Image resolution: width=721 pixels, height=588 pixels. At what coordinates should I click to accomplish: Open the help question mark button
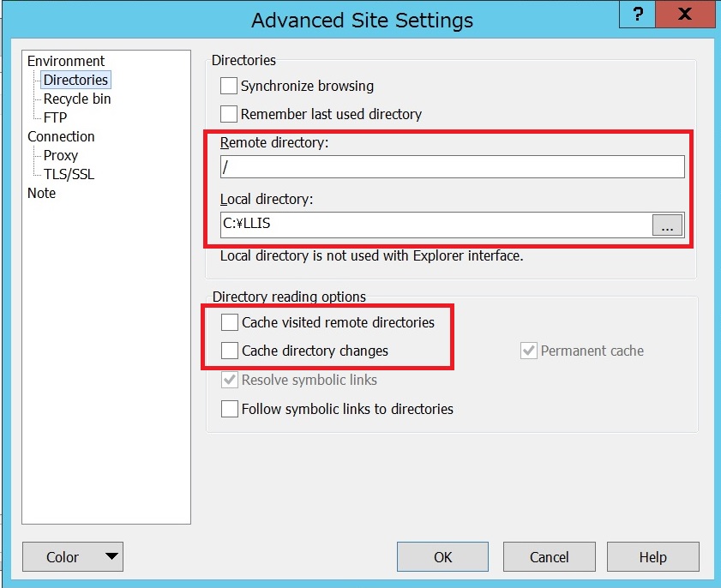[637, 15]
